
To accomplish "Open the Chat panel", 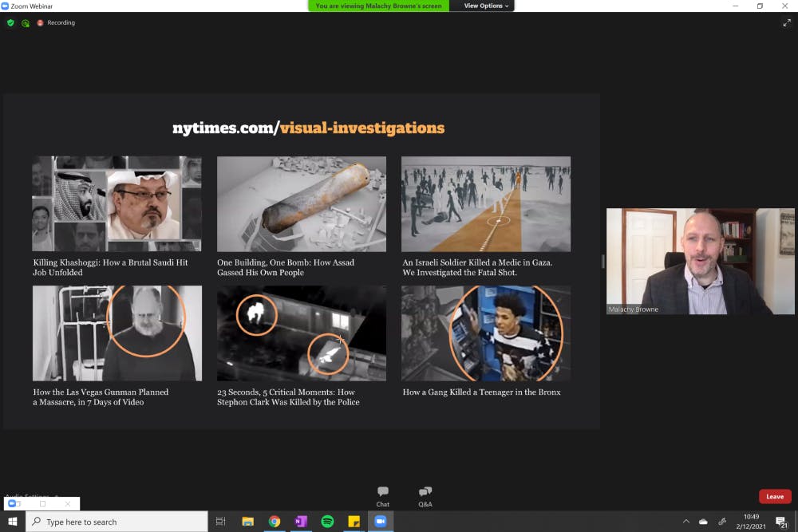I will click(382, 496).
